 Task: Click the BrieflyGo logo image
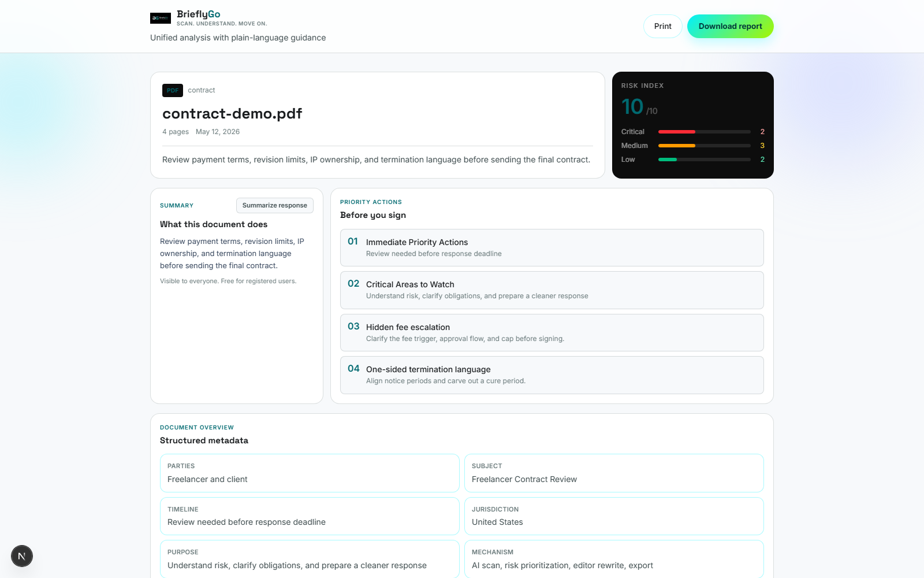161,18
